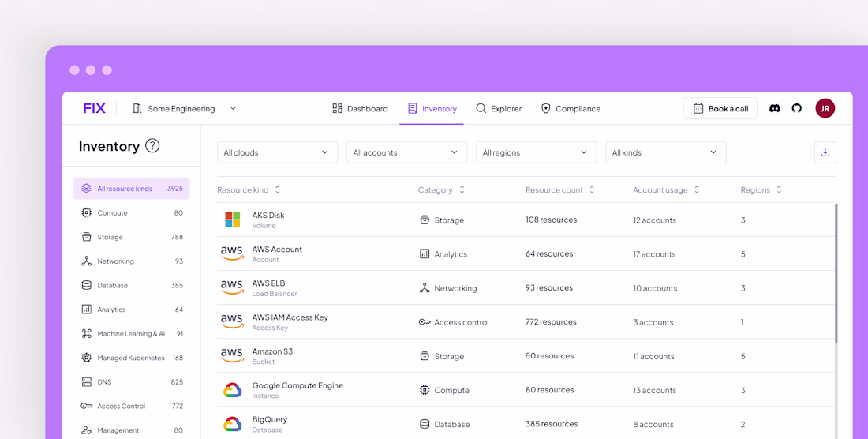Click Google Cloud logo on BigQuery row
This screenshot has height=439, width=868.
[x=233, y=425]
